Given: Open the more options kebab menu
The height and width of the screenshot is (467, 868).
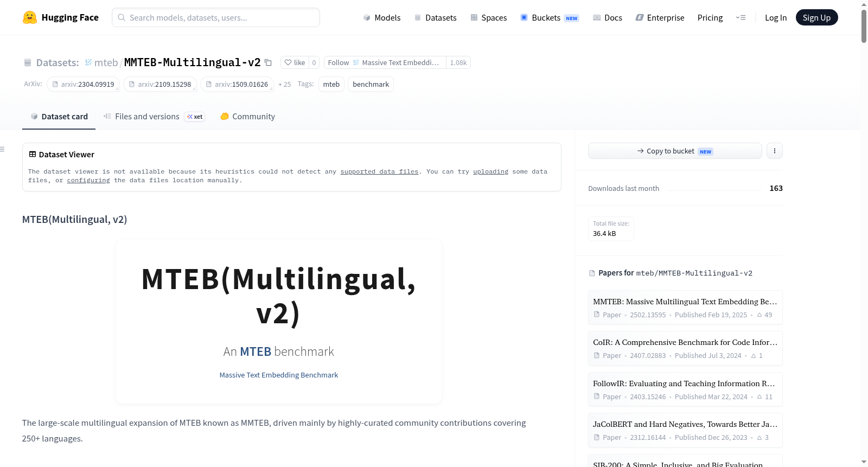Looking at the screenshot, I should 775,151.
